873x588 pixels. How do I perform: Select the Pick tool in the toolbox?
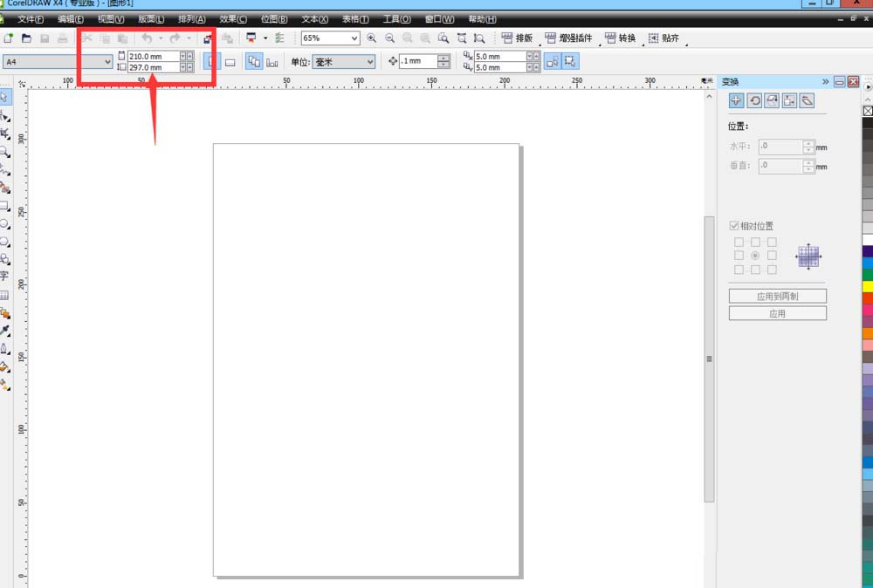tap(5, 98)
